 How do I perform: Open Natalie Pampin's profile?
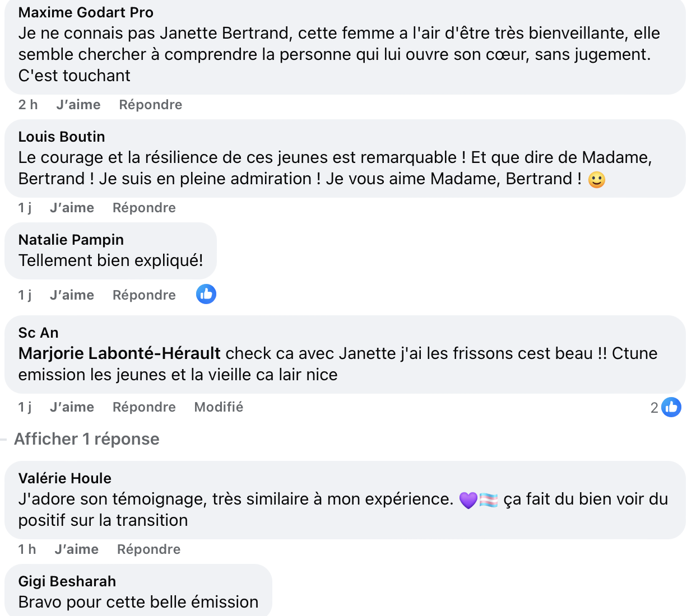click(71, 240)
